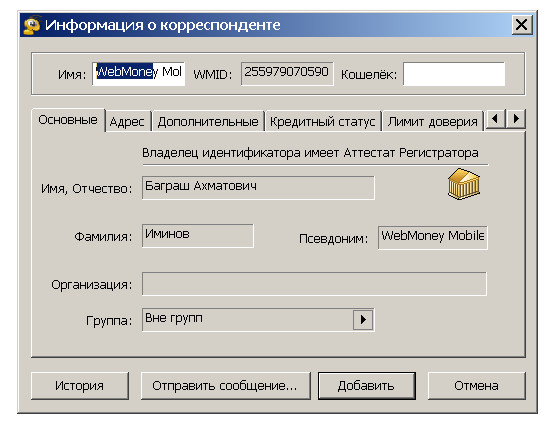Viewport: 559px width, 426px height.
Task: Click the WMID field 255979070590
Action: tap(287, 74)
